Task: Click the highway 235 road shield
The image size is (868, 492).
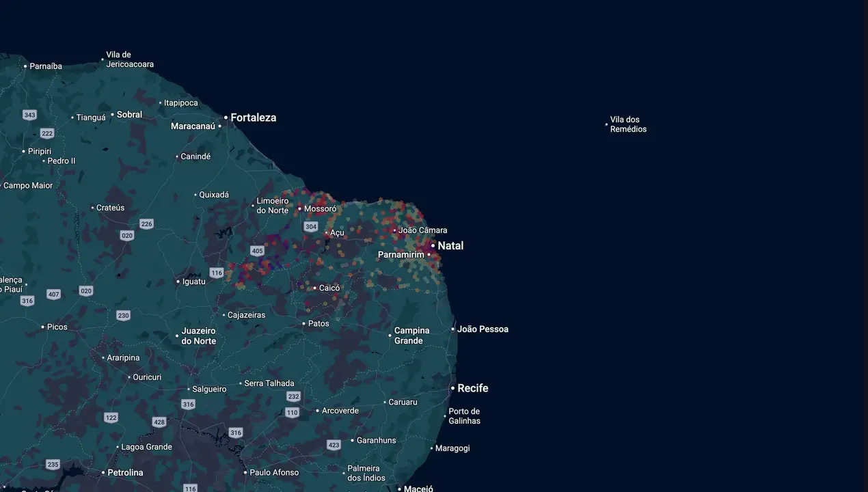Action: [x=53, y=465]
